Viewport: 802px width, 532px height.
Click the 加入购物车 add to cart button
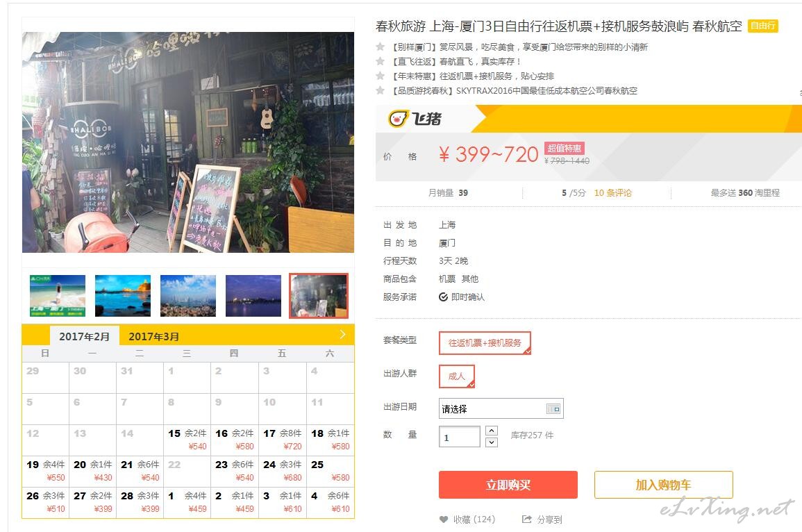663,485
